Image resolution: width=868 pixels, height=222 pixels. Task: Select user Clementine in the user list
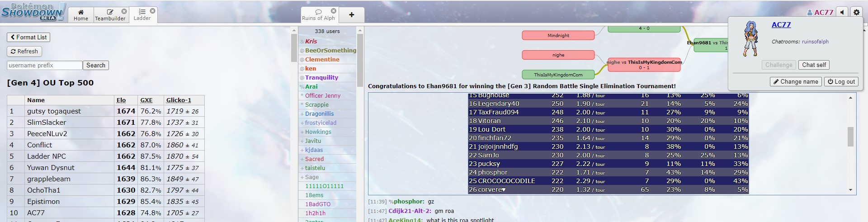tap(322, 60)
